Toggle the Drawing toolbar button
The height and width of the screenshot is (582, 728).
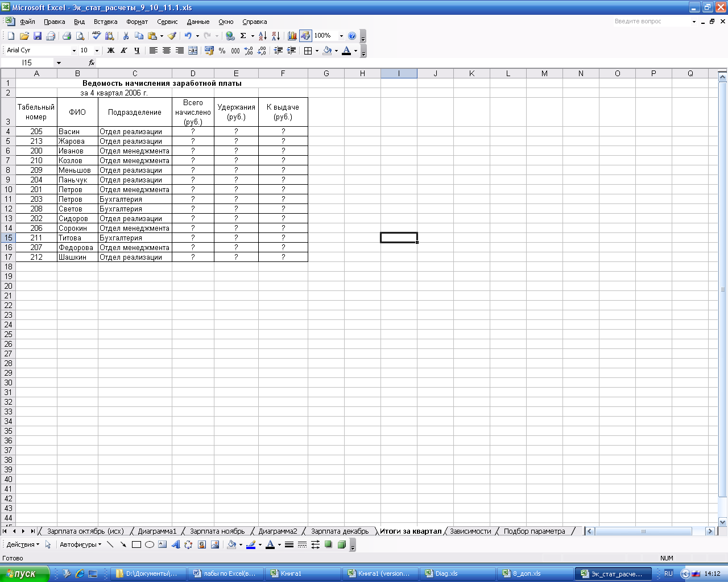click(305, 36)
